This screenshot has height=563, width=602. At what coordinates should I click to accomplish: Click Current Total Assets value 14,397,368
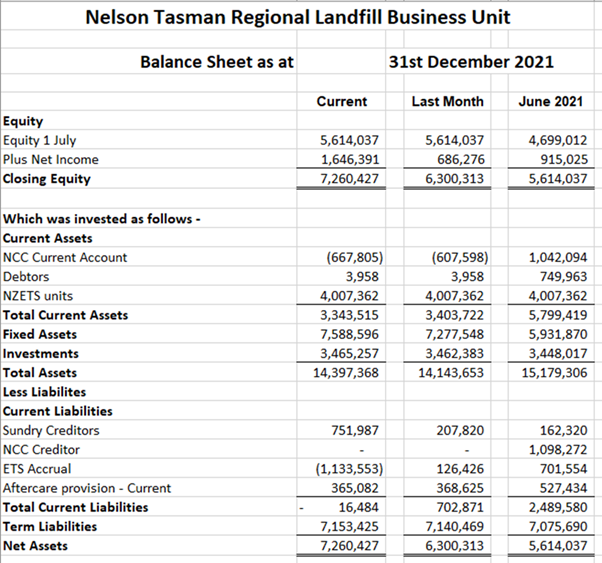point(346,373)
